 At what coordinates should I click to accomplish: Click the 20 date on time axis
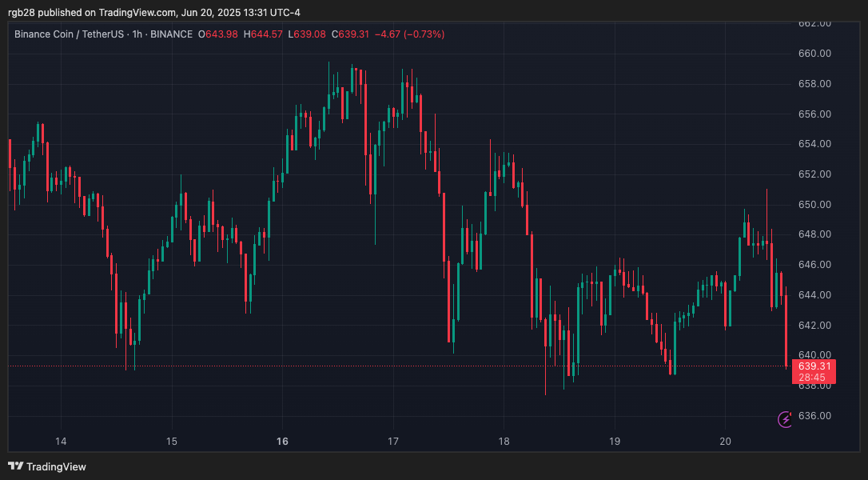click(x=724, y=442)
